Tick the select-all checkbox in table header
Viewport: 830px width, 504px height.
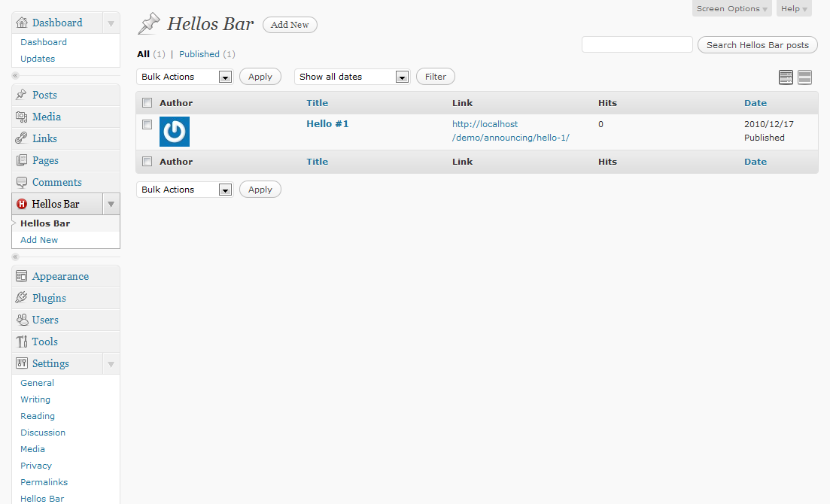click(147, 103)
